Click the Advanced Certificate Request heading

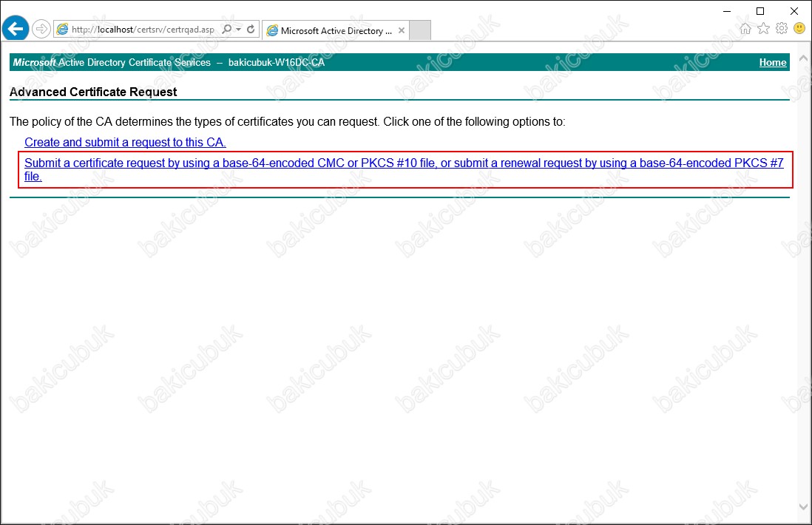coord(93,92)
